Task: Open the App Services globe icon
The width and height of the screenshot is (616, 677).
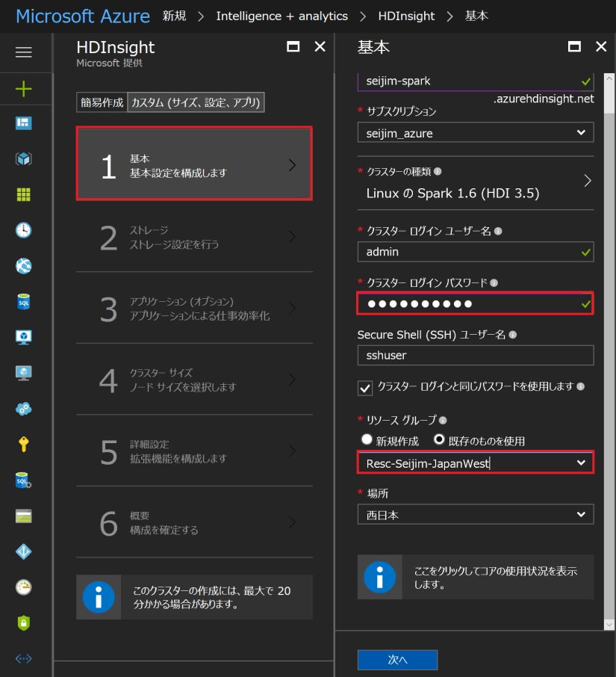Action: tap(25, 265)
